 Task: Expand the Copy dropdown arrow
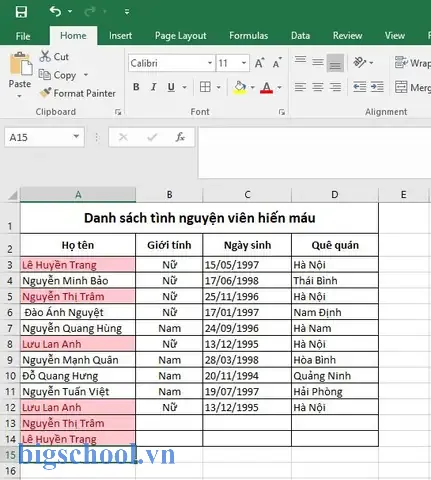(x=86, y=75)
